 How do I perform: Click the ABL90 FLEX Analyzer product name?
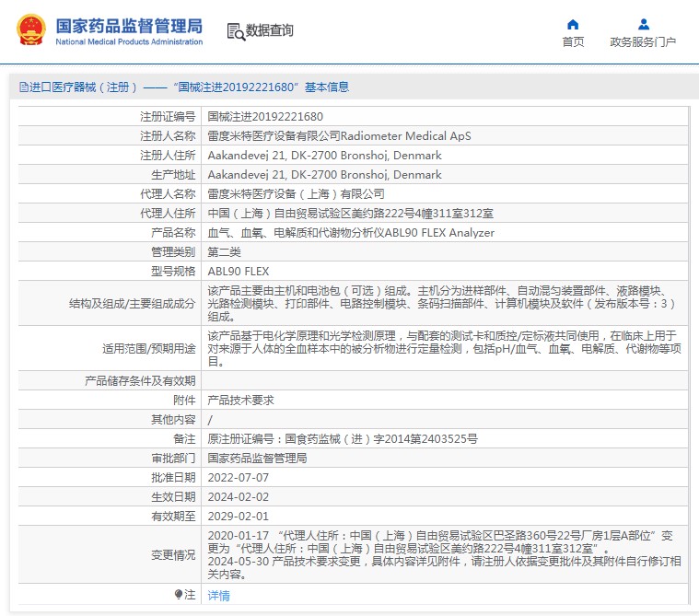[351, 233]
